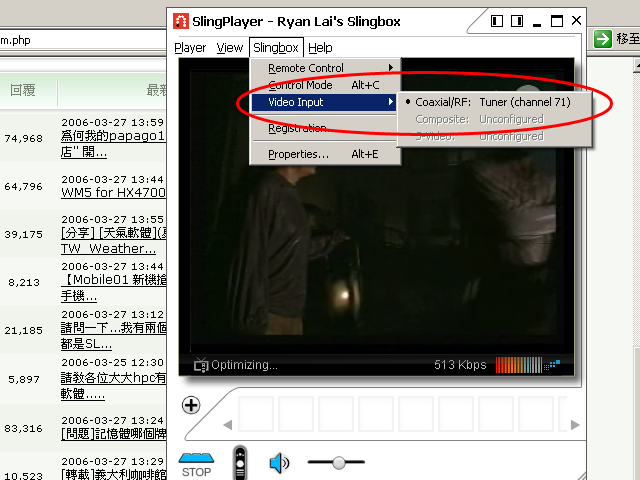Dock SlingPlayer to the right side icon
Screen dimensions: 640x480
tap(517, 21)
